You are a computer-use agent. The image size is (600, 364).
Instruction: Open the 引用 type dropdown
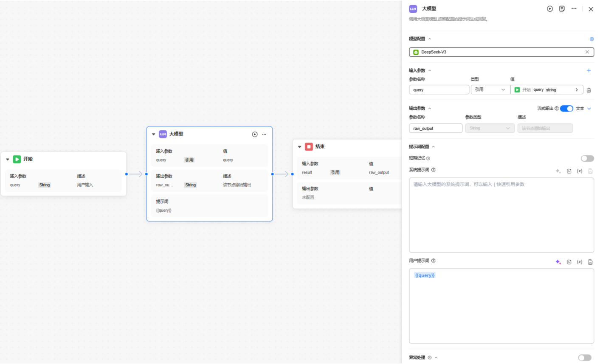coord(490,90)
